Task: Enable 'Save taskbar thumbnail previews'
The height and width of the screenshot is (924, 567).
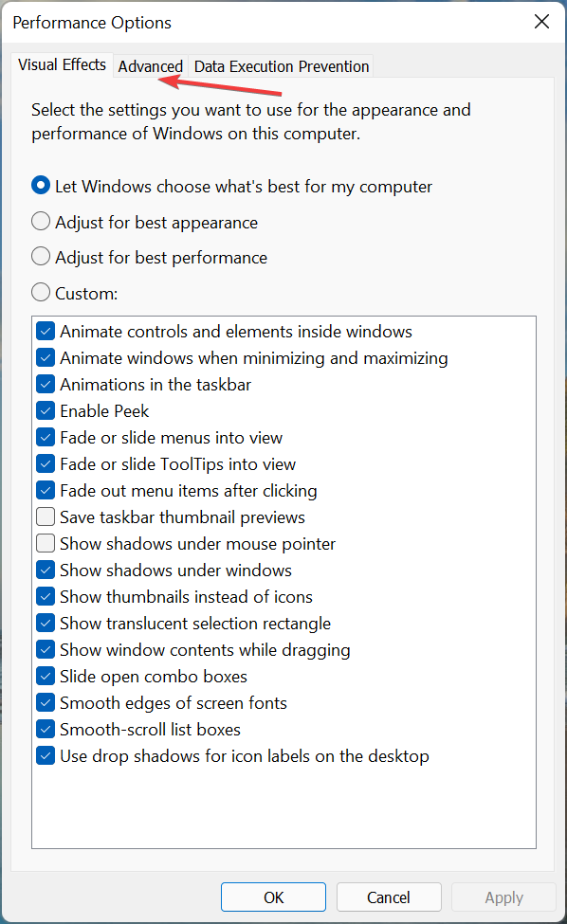Action: tap(45, 516)
